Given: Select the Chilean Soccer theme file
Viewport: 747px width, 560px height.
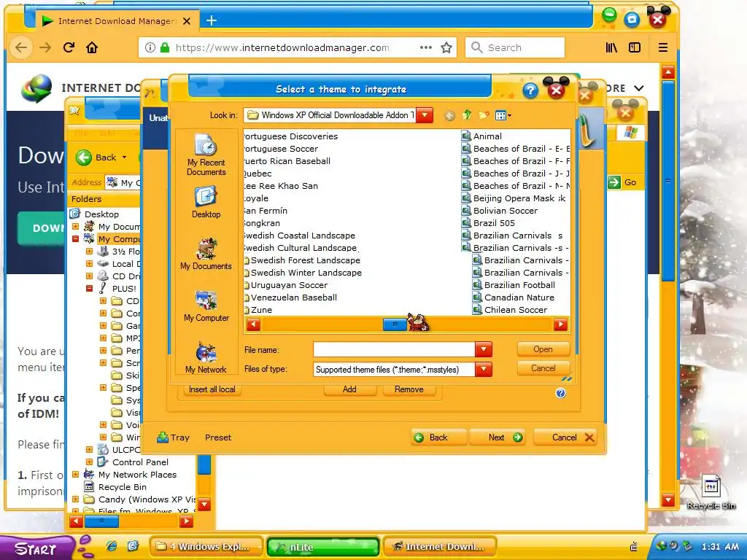Looking at the screenshot, I should click(510, 309).
